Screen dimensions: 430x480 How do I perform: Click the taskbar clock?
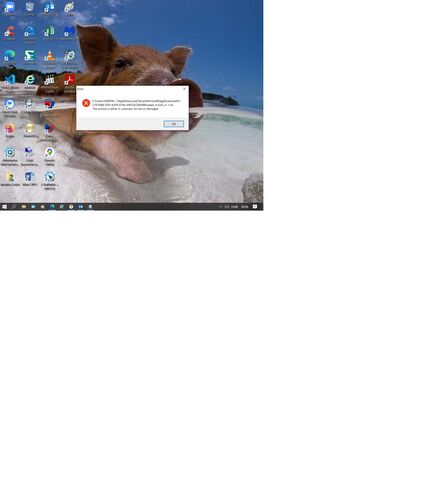244,207
